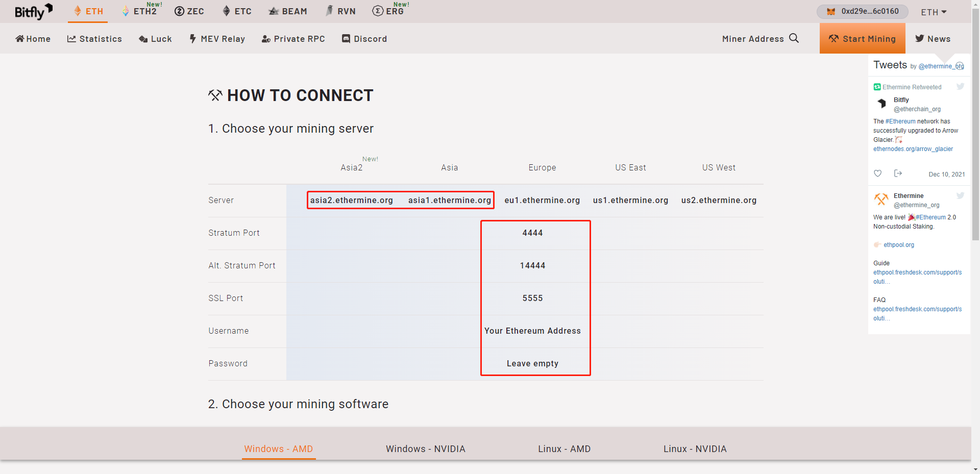This screenshot has width=980, height=474.
Task: Expand the ETH currency dropdown
Action: click(x=934, y=12)
